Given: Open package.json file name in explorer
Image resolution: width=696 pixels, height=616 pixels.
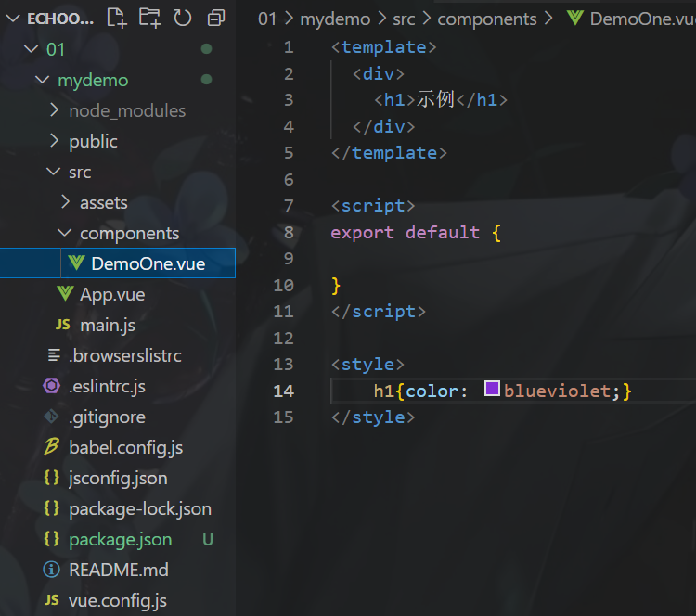Looking at the screenshot, I should 121,540.
